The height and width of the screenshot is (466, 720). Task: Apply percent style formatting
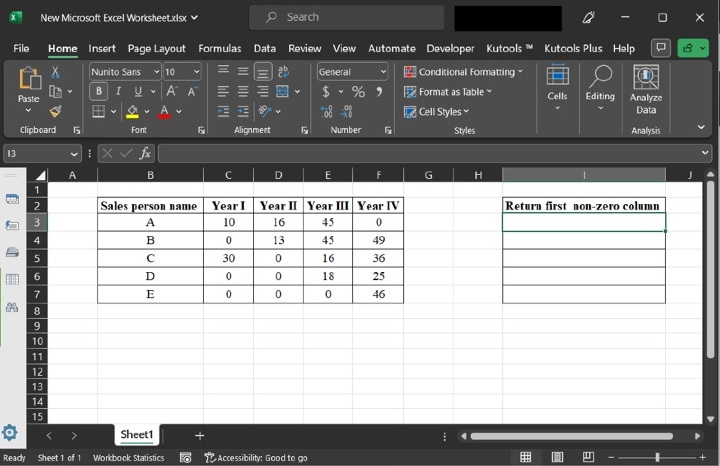click(357, 92)
